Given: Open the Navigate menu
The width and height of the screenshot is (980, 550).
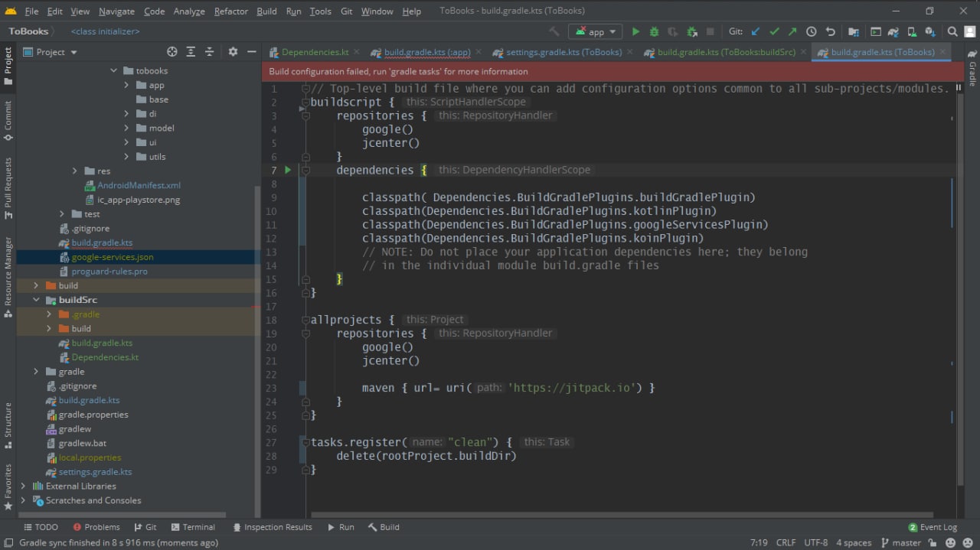Looking at the screenshot, I should tap(116, 11).
